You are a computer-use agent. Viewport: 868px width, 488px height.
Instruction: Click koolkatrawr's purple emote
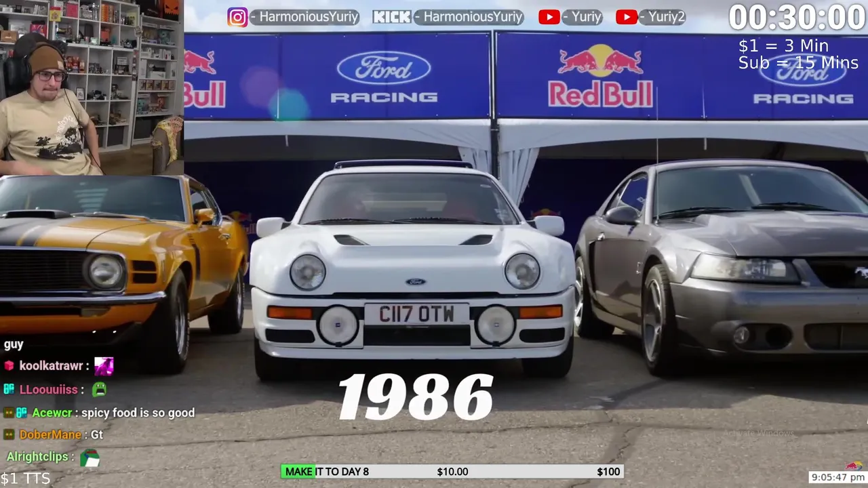(x=103, y=366)
